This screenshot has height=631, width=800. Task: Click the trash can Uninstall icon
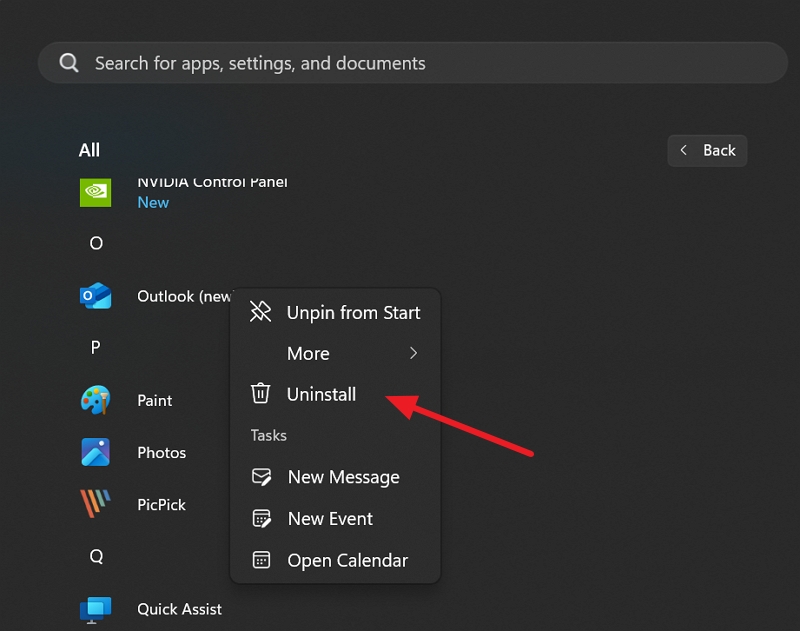(x=260, y=393)
